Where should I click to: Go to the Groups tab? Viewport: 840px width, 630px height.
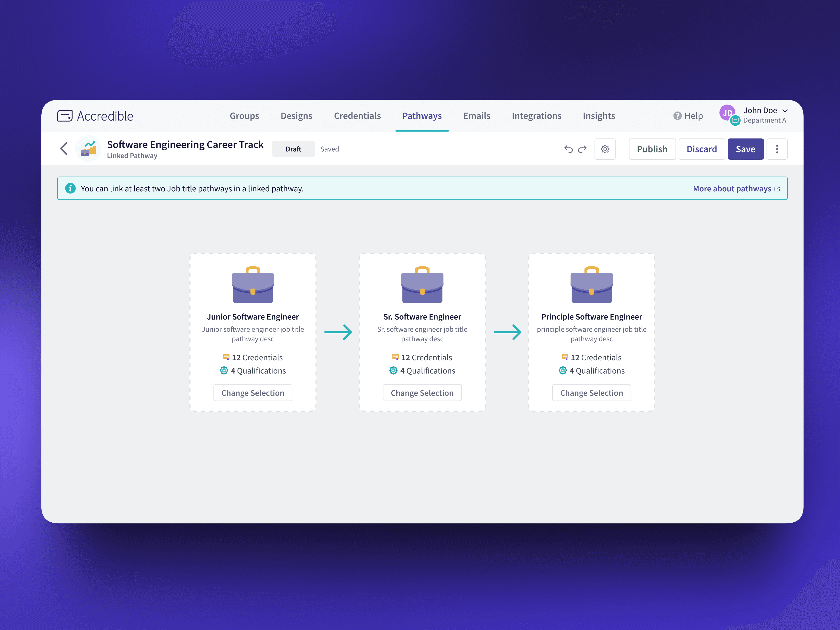(244, 116)
